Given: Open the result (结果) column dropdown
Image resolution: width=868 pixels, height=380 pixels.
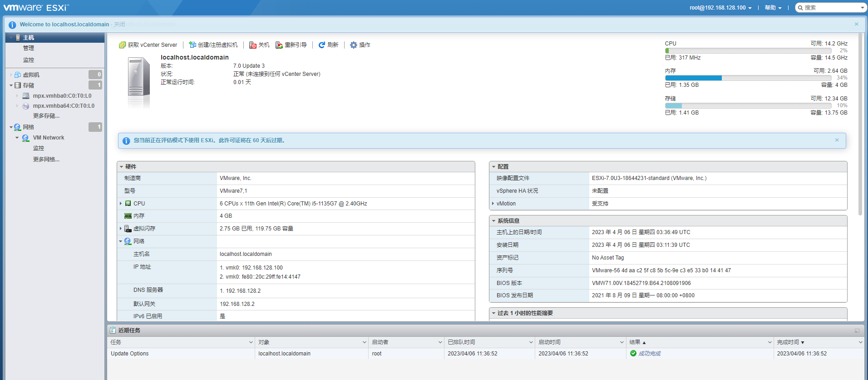Looking at the screenshot, I should pos(769,342).
